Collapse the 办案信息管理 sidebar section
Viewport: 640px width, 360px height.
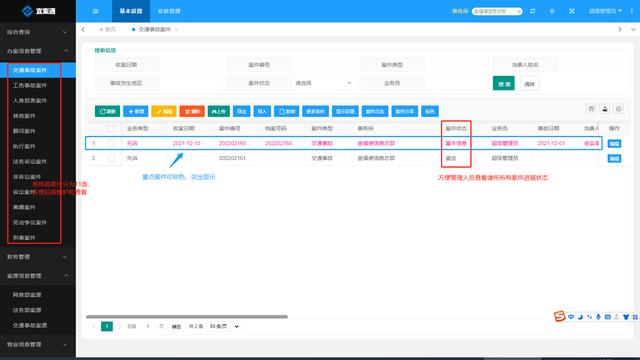38,51
